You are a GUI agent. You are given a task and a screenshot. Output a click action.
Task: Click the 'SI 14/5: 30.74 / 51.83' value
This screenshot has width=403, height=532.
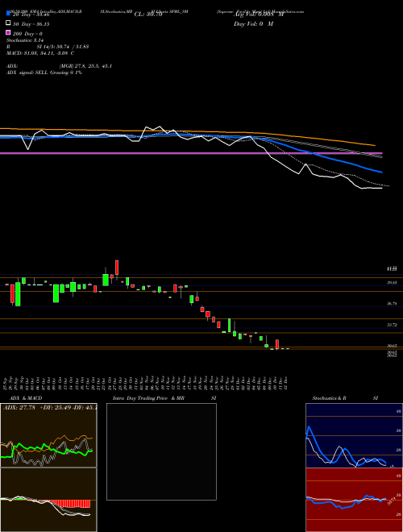tap(63, 47)
